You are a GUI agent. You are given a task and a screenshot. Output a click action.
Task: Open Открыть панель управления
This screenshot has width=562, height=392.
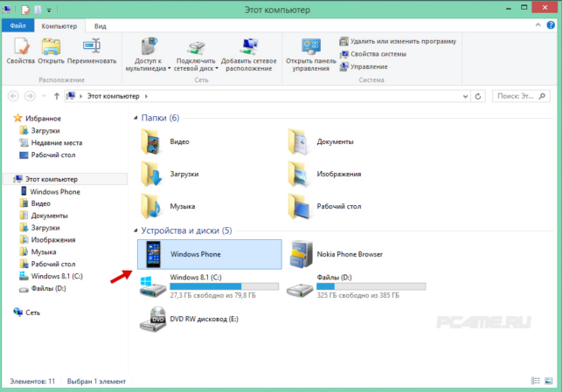point(311,54)
